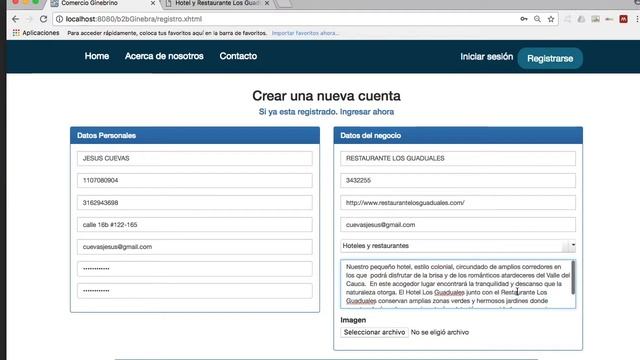Reload the page with refresh icon
Screen dimensions: 640x360
[43, 19]
